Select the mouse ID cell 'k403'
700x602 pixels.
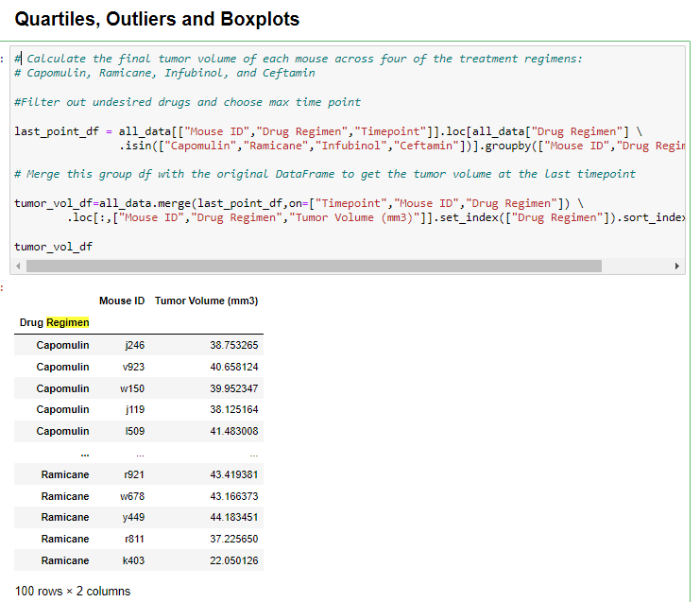(x=133, y=560)
